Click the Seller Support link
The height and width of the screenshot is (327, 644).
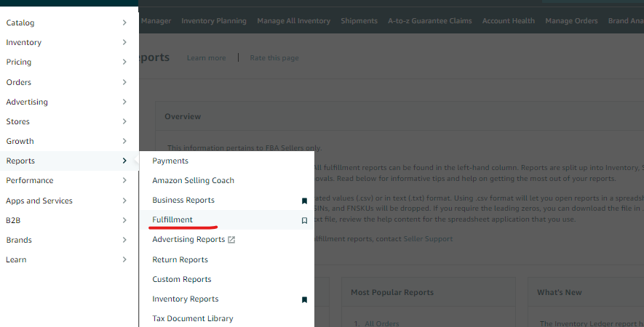point(428,239)
